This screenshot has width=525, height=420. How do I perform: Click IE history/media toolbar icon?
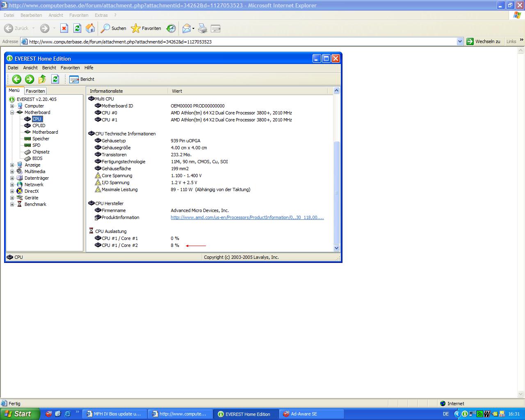point(171,28)
